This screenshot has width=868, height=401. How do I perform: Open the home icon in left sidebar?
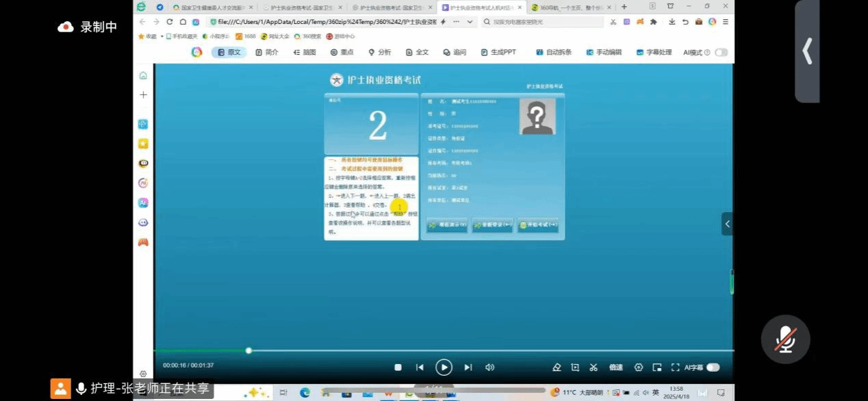[143, 75]
